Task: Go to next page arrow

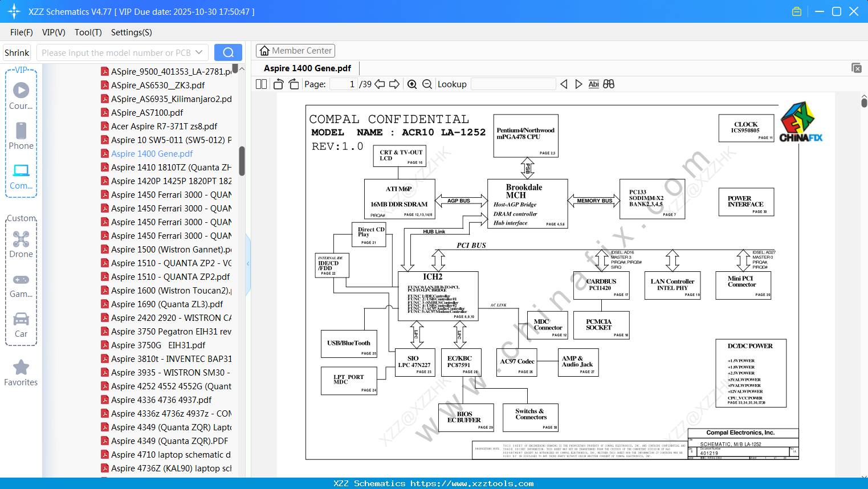Action: click(x=394, y=84)
